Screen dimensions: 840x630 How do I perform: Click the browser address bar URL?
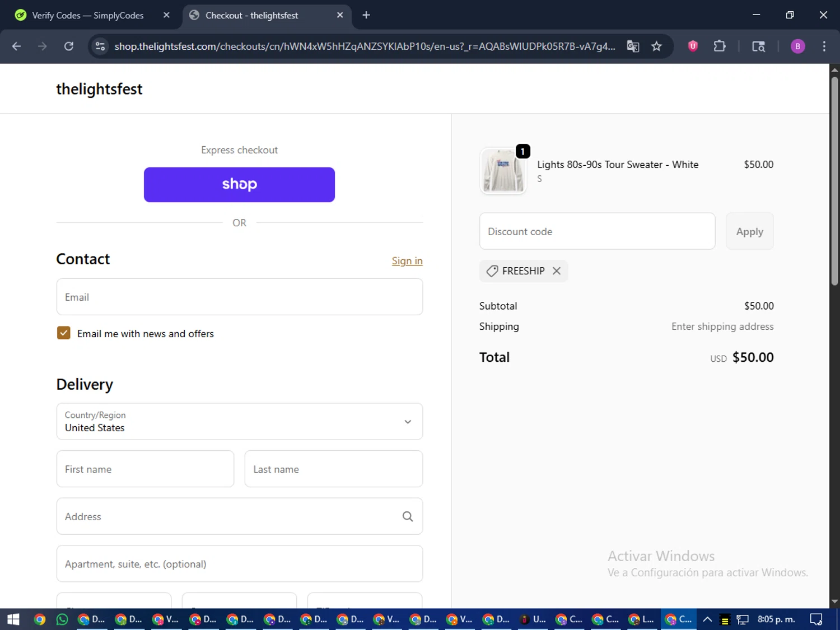pyautogui.click(x=365, y=46)
